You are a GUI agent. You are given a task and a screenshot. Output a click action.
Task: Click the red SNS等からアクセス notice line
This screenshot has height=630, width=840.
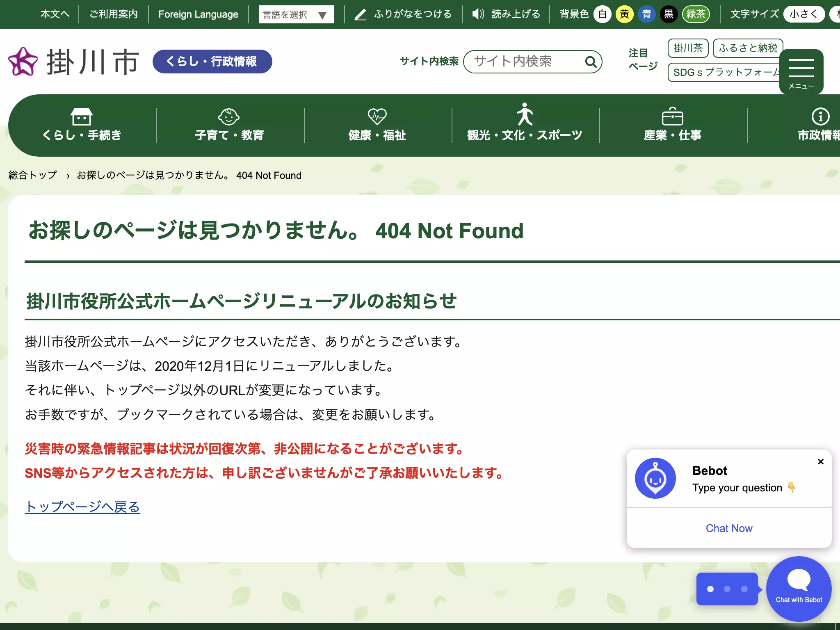264,473
